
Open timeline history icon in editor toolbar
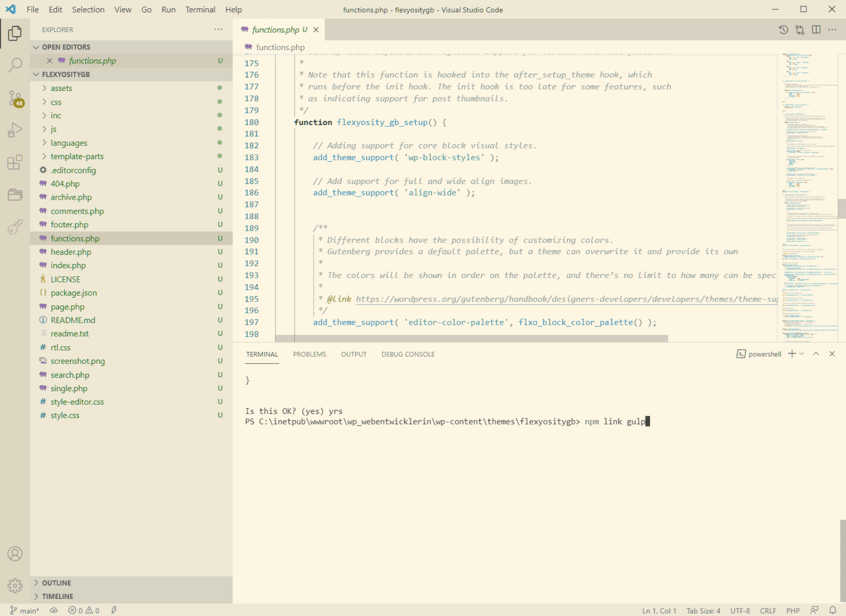(x=783, y=30)
